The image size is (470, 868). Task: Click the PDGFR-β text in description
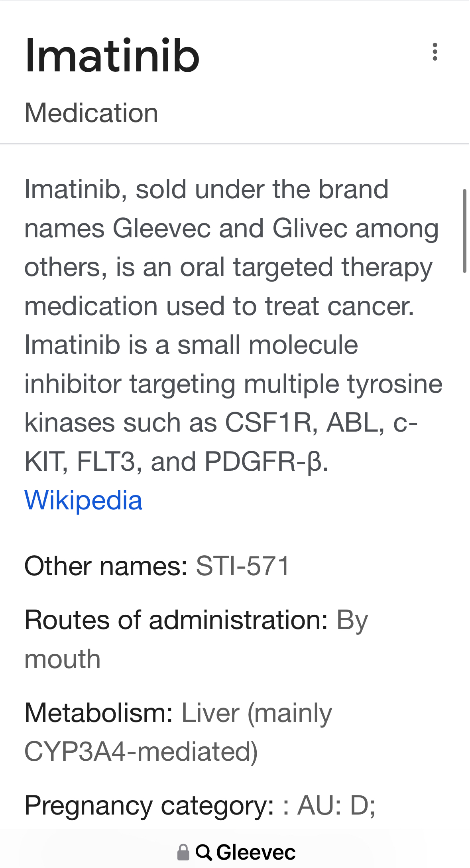tap(266, 462)
